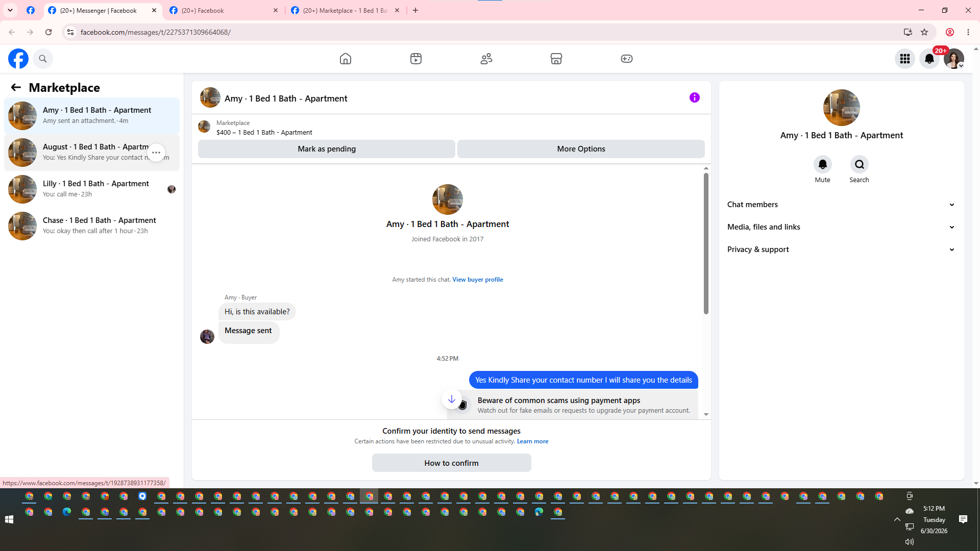Click the down arrow of the chat scrollbar
Viewport: 980px width, 551px height.
706,414
